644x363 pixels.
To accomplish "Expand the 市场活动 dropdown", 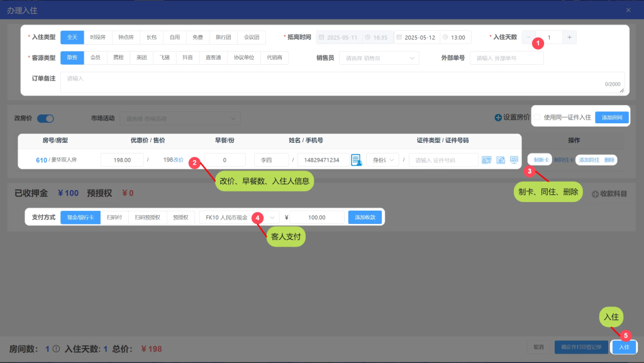I will (x=181, y=118).
